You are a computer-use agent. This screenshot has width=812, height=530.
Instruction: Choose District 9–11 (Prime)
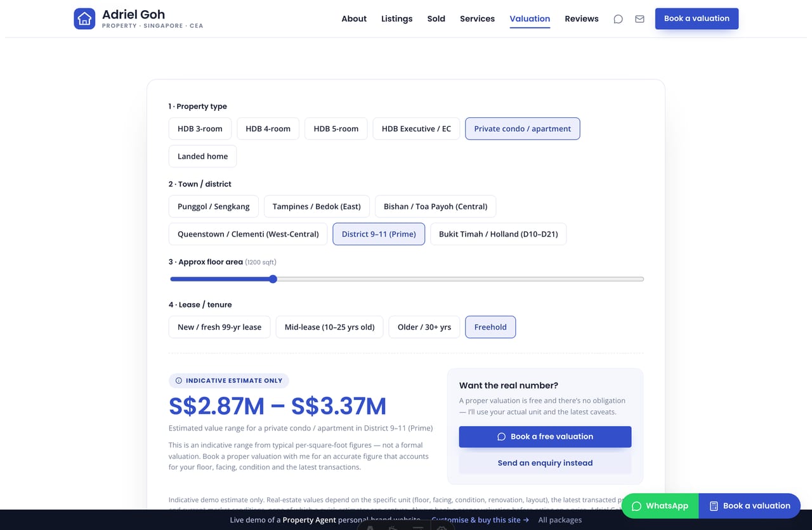click(379, 234)
